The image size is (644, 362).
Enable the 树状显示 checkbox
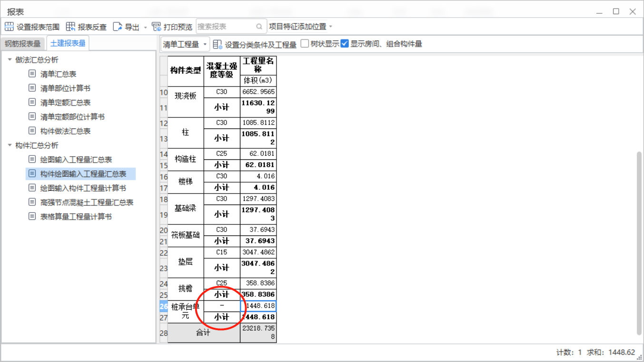coord(305,44)
